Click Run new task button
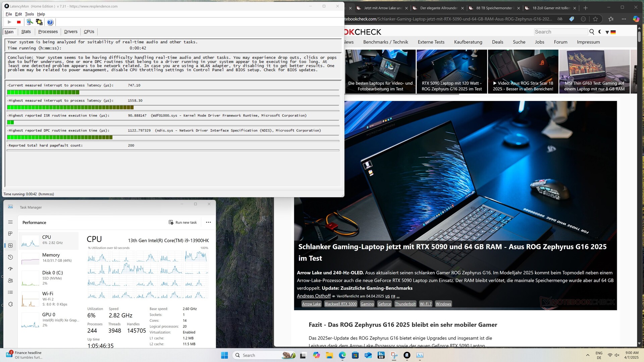The height and width of the screenshot is (362, 644). [183, 222]
